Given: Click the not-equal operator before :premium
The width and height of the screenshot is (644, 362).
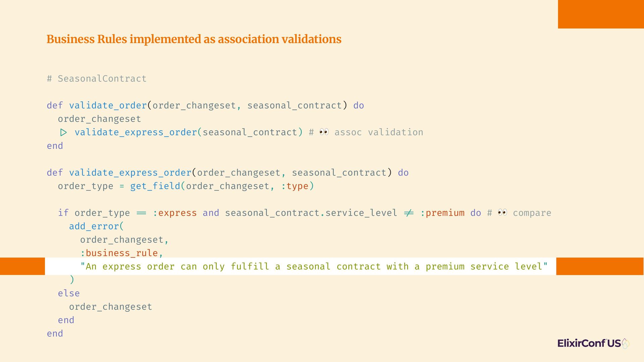Looking at the screenshot, I should 409,213.
